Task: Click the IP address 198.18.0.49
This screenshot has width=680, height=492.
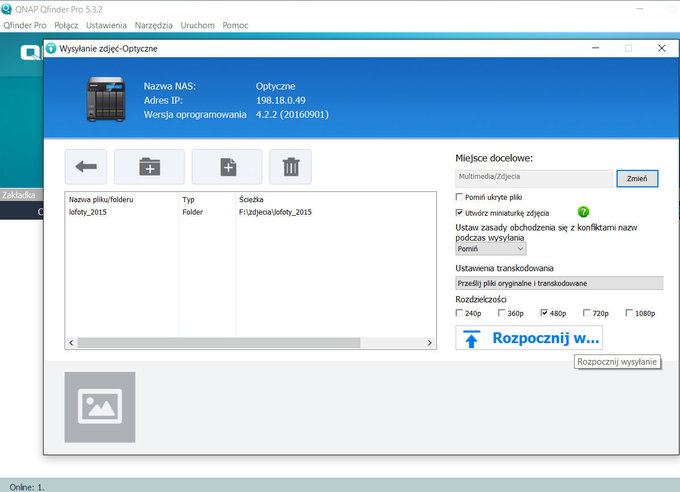Action: (x=281, y=100)
